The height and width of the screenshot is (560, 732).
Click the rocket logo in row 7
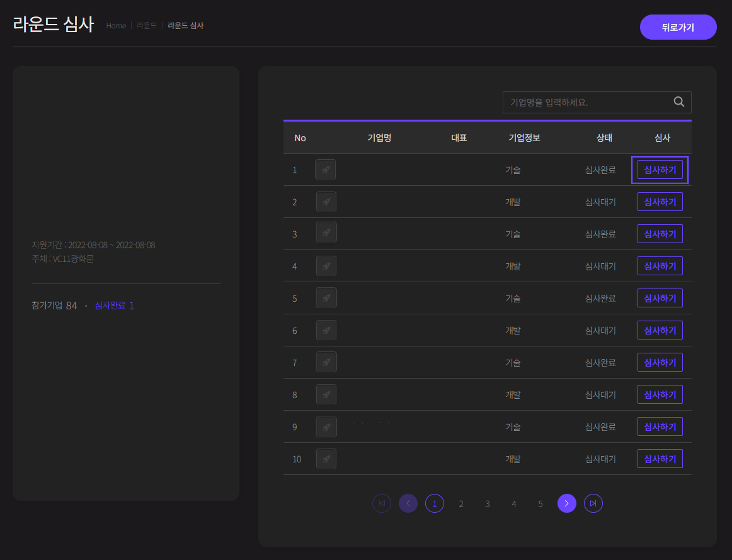pos(326,362)
